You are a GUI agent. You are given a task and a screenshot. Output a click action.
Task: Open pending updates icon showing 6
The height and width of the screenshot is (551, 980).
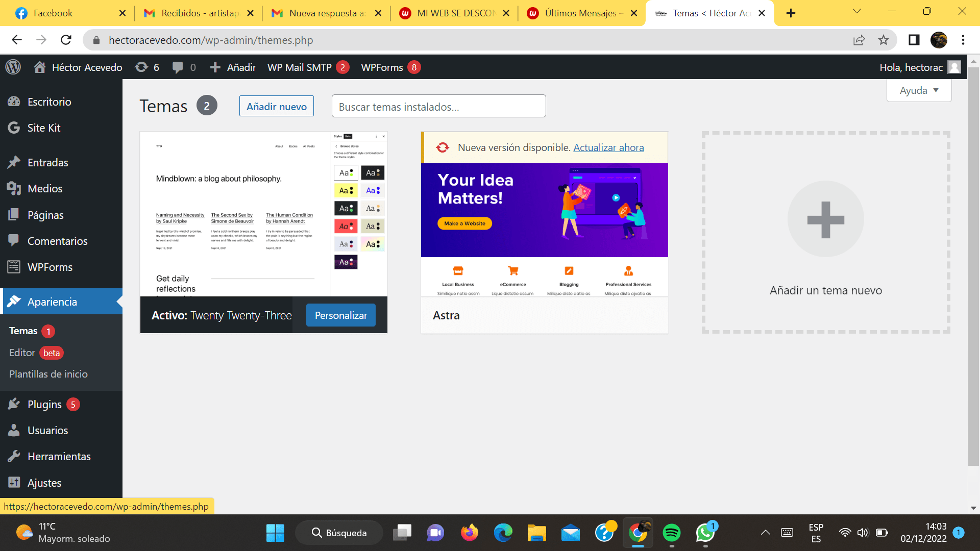(x=147, y=67)
